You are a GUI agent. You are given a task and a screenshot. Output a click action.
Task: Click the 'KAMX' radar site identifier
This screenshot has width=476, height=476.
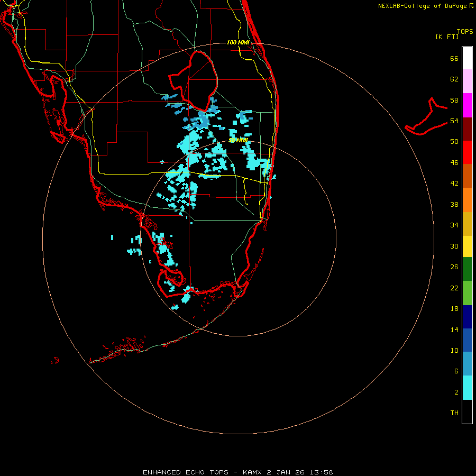point(252,472)
